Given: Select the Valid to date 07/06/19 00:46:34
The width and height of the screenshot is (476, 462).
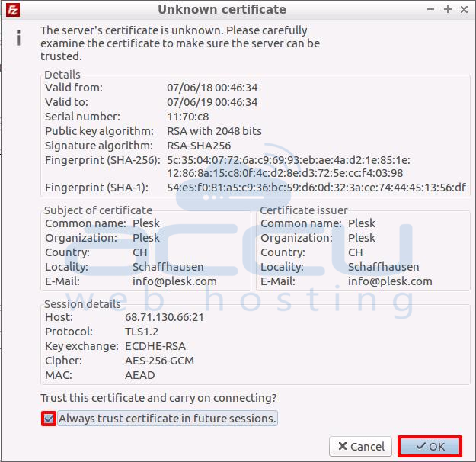Looking at the screenshot, I should (212, 102).
